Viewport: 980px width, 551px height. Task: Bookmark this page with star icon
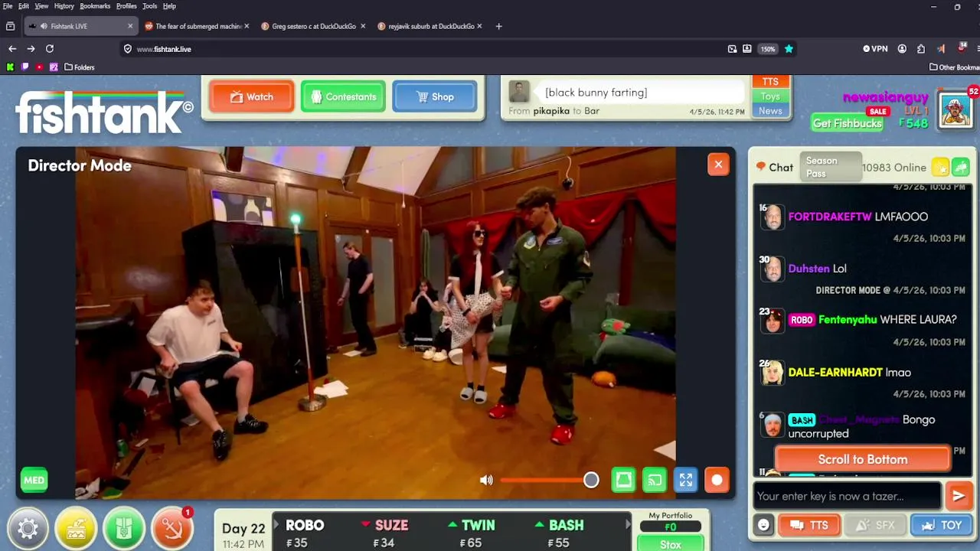click(x=789, y=48)
